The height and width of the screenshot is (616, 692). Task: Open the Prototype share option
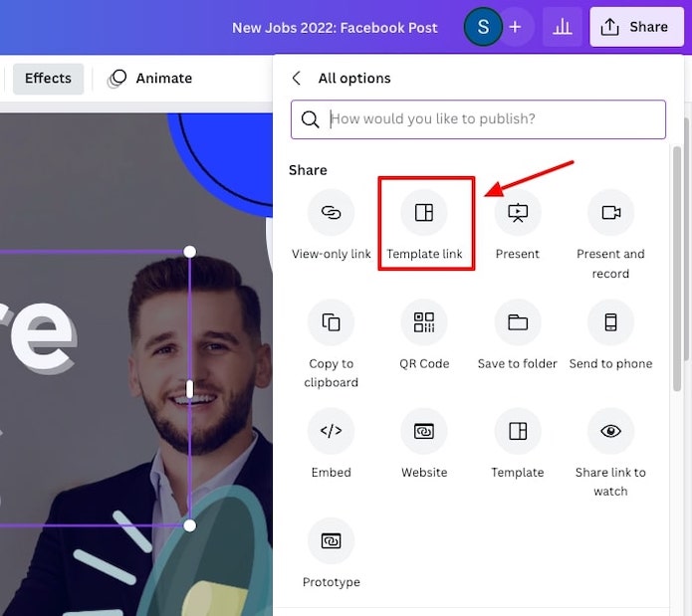(x=331, y=553)
